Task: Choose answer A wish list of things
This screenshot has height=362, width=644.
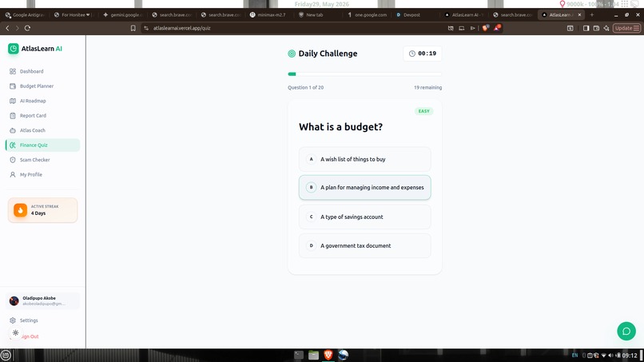Action: pos(364,159)
